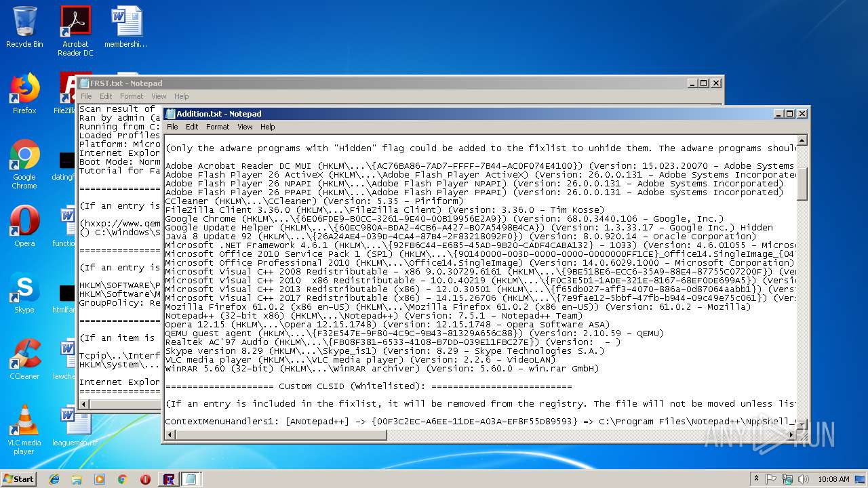Open Opera from the taskbar
The height and width of the screenshot is (488, 868).
(x=145, y=479)
